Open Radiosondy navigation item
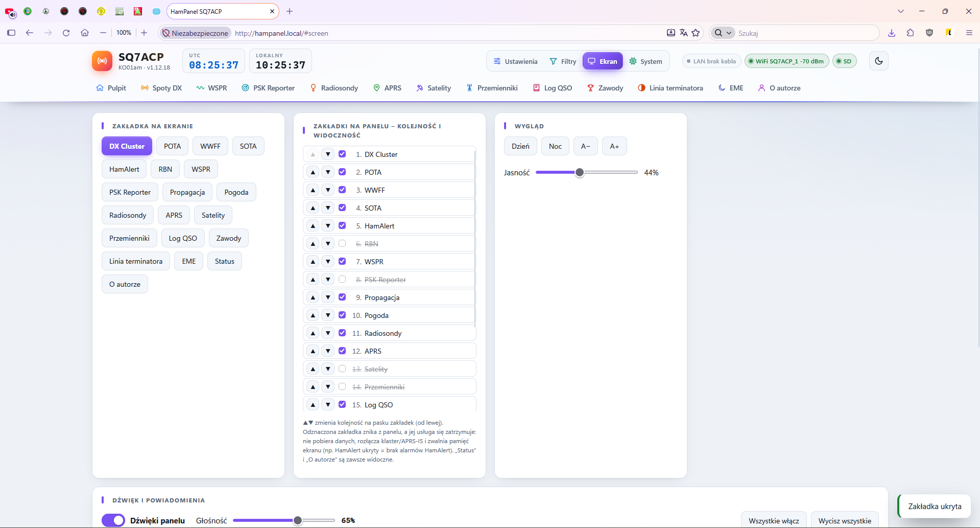 click(x=334, y=88)
